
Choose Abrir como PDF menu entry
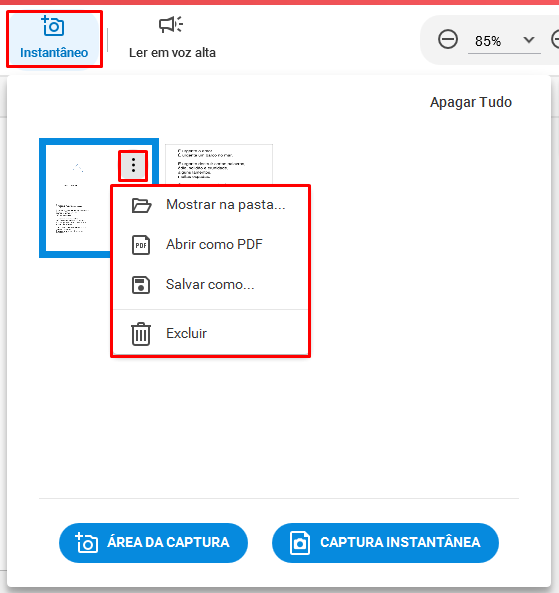[x=210, y=245]
